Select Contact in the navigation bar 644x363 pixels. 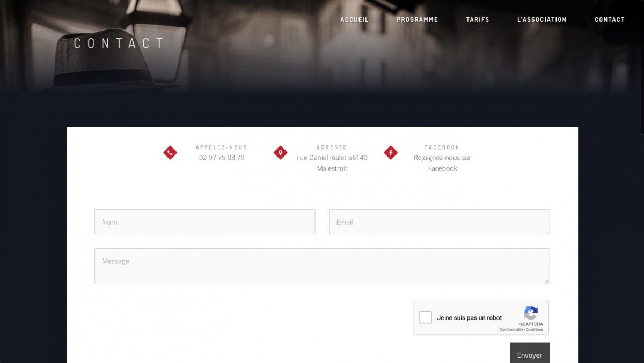click(x=610, y=19)
